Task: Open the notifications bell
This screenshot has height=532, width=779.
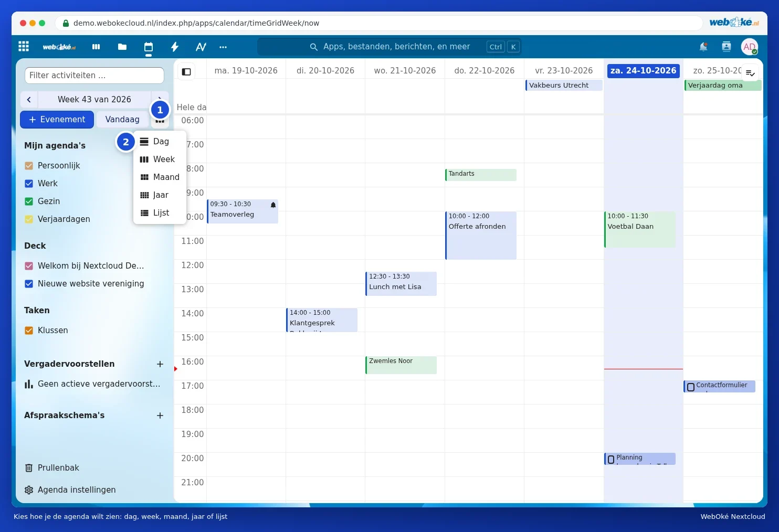Action: coord(703,47)
